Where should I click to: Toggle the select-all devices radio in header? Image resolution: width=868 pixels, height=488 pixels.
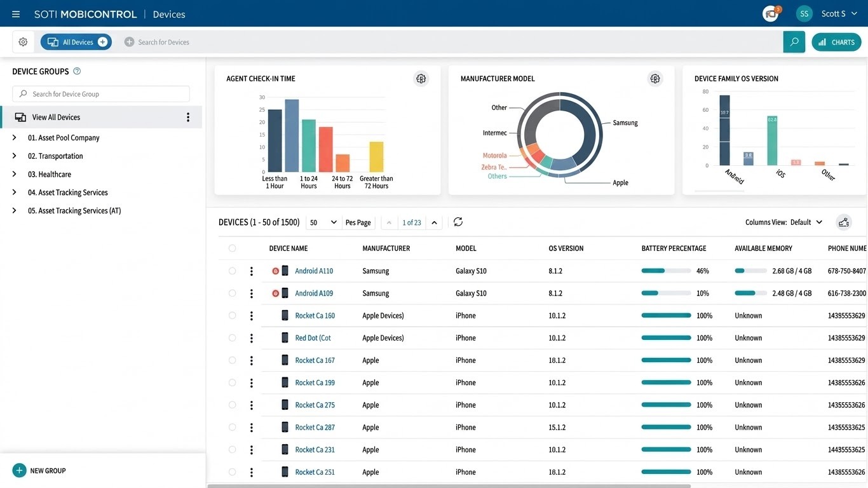[x=232, y=248]
